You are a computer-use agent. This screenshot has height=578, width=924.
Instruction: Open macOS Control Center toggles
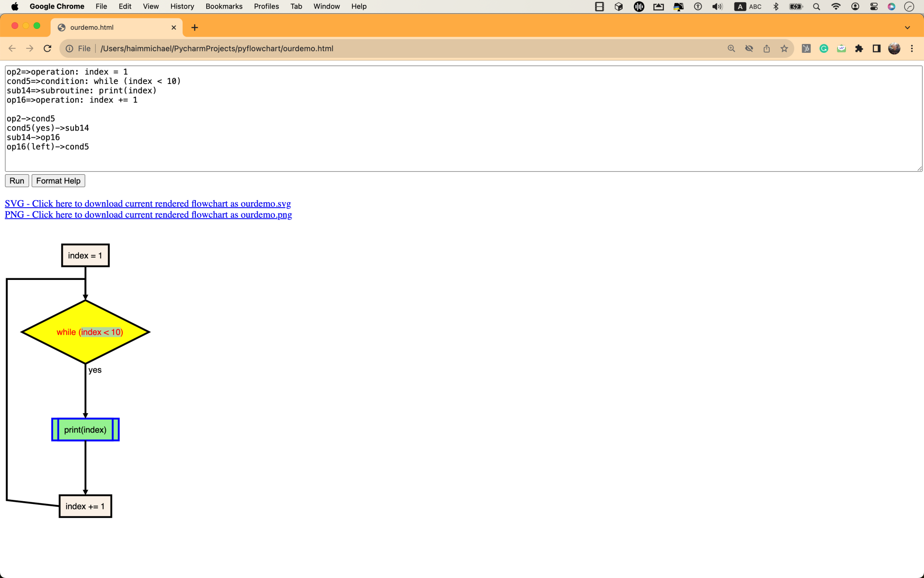point(874,6)
